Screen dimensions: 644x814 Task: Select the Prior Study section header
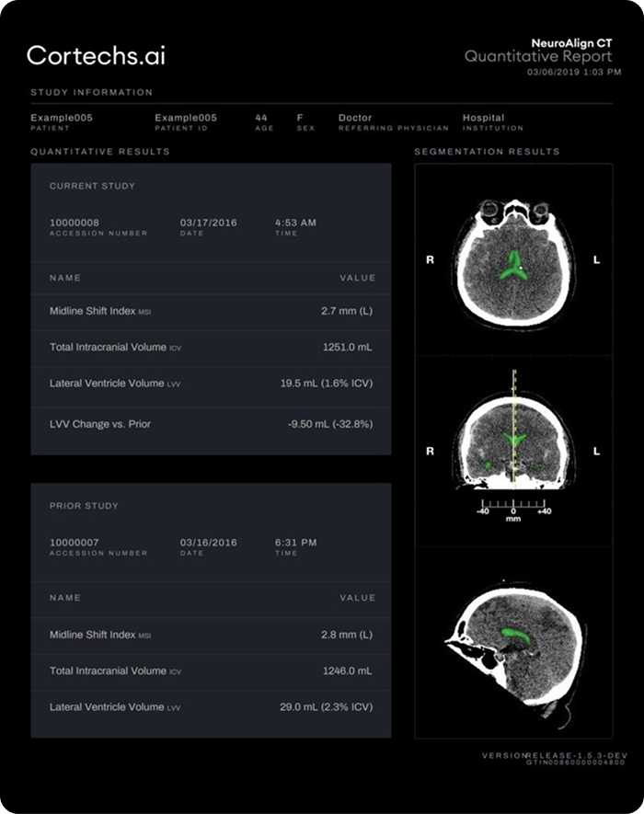[x=84, y=506]
